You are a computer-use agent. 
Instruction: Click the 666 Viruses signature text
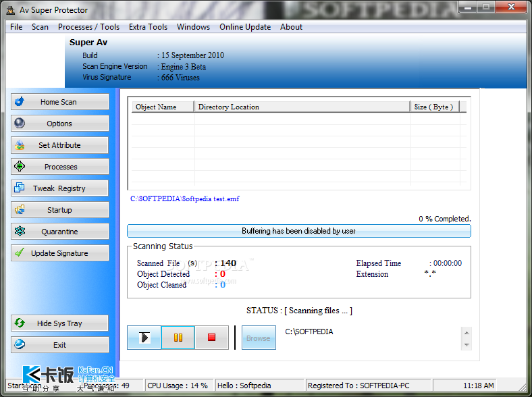(180, 78)
